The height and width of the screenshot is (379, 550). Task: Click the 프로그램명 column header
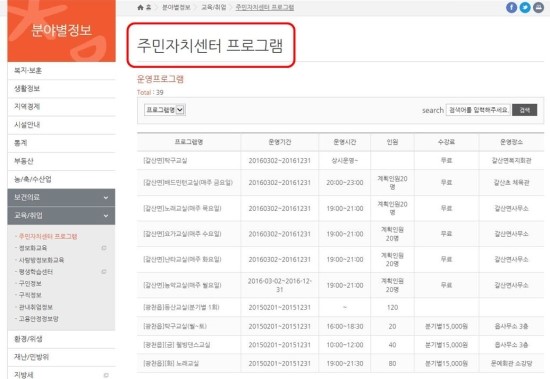click(x=189, y=142)
